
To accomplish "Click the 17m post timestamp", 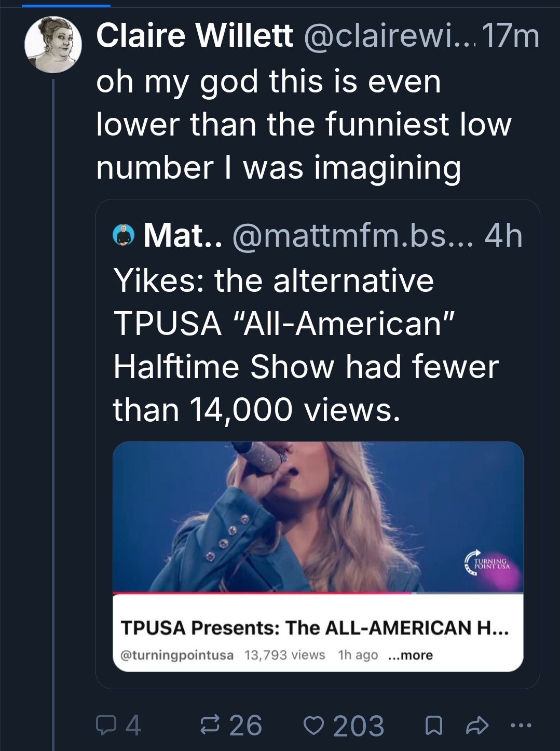I will coord(511,36).
